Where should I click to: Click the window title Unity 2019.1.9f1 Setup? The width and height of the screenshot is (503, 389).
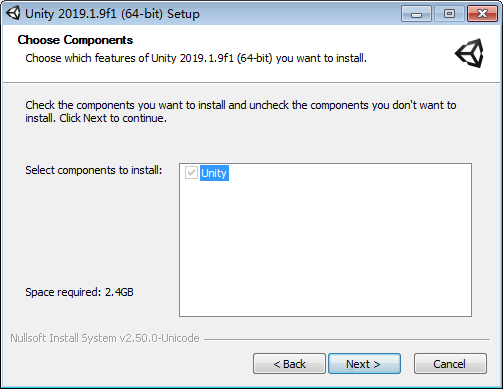point(112,14)
